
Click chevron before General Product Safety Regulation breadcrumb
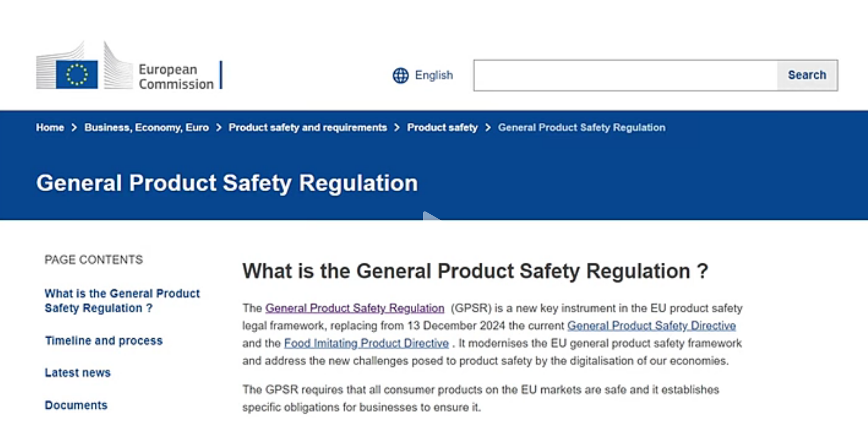pyautogui.click(x=488, y=128)
